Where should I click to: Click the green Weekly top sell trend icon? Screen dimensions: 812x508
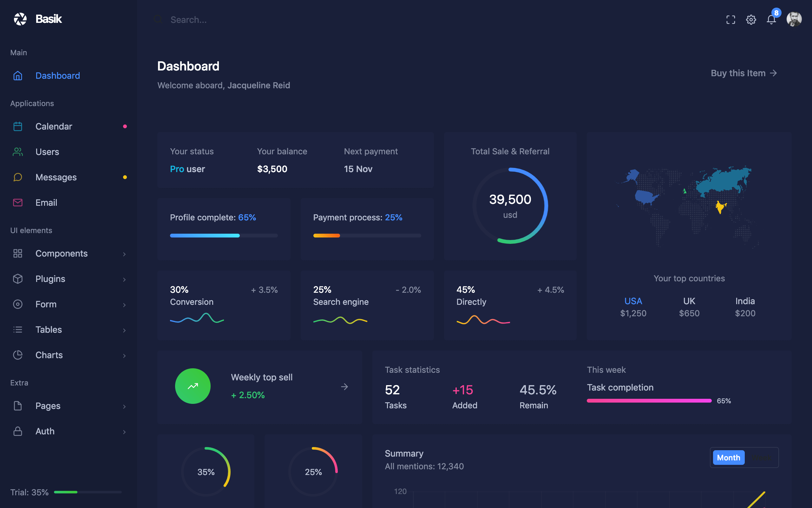(193, 386)
